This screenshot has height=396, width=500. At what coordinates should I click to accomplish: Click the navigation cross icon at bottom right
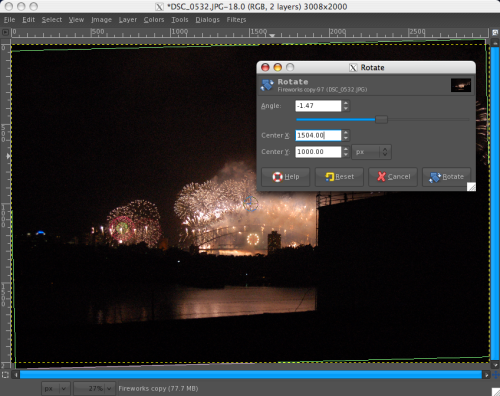tap(496, 375)
